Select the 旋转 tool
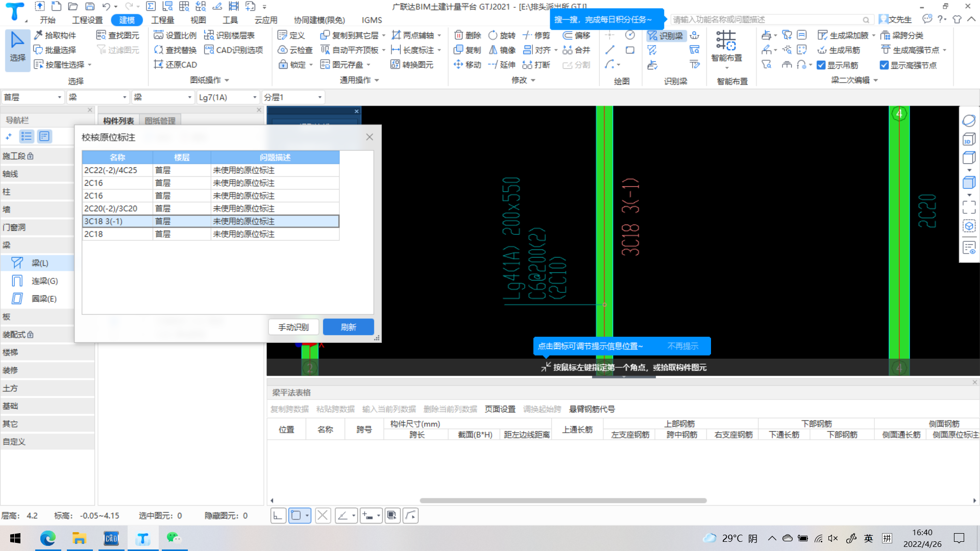This screenshot has width=980, height=551. point(502,35)
